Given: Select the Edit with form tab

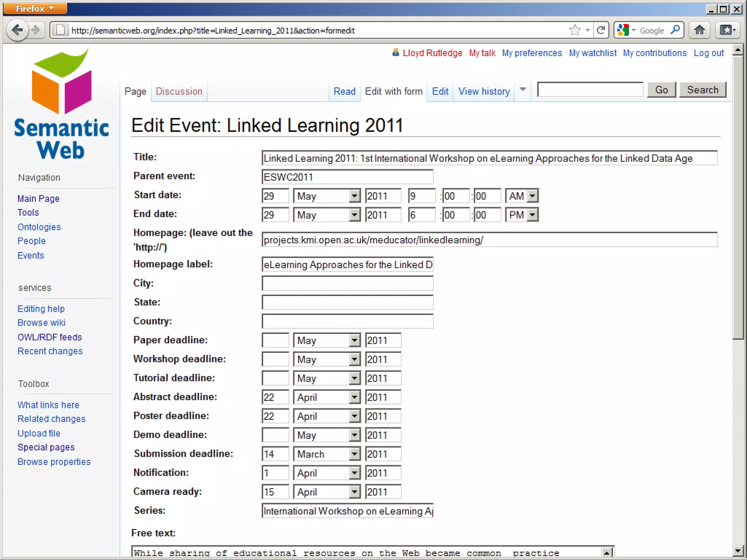Looking at the screenshot, I should pyautogui.click(x=394, y=91).
